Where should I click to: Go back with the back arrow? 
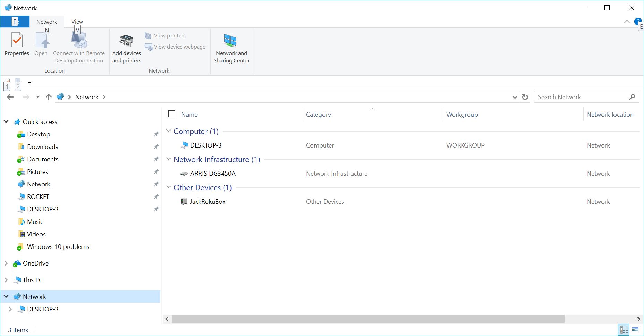pos(10,97)
